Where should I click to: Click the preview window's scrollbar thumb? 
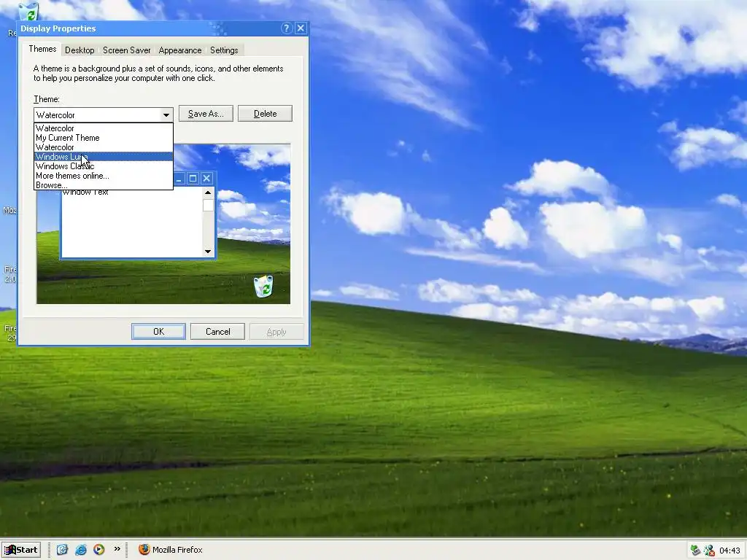(208, 205)
